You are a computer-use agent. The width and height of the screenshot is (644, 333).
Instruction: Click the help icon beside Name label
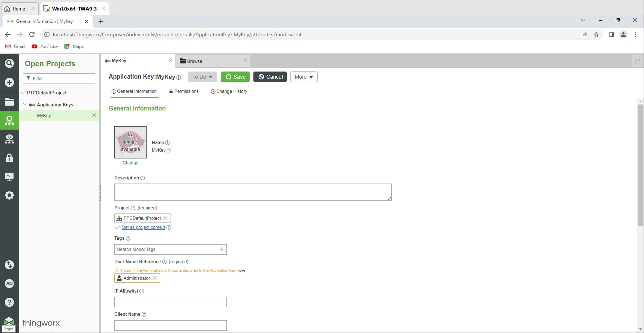[x=168, y=143]
